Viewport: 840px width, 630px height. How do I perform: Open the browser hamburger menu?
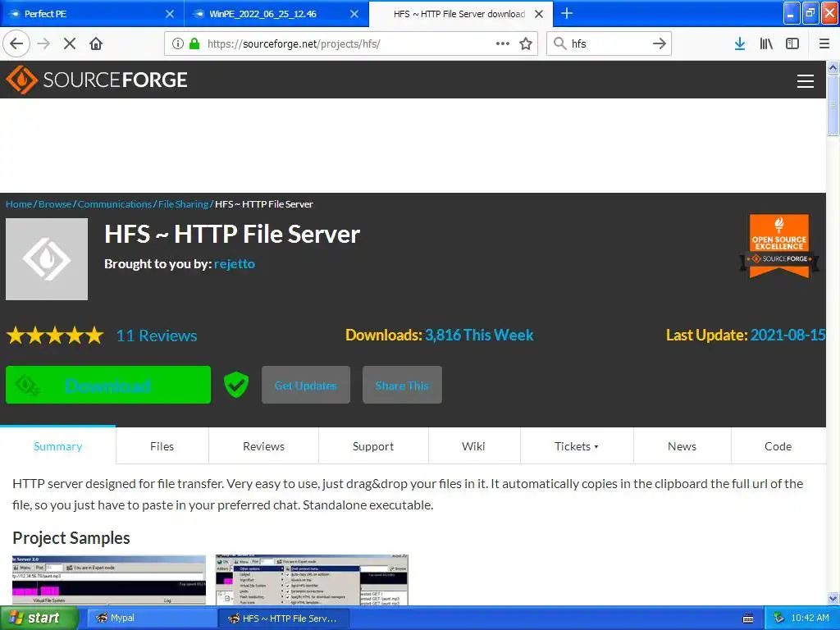pyautogui.click(x=824, y=43)
